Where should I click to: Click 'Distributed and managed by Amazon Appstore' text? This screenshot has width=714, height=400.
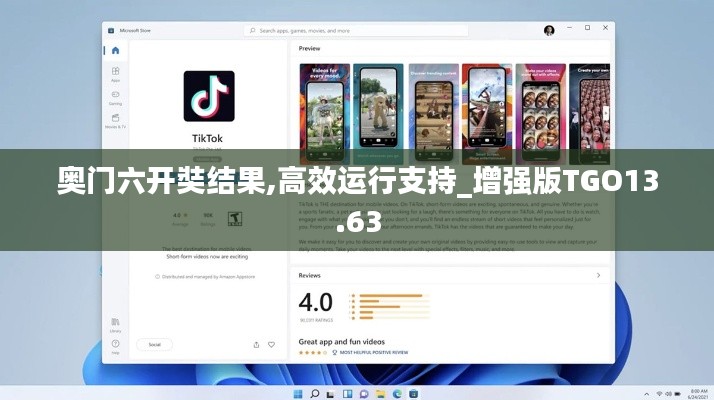click(208, 277)
